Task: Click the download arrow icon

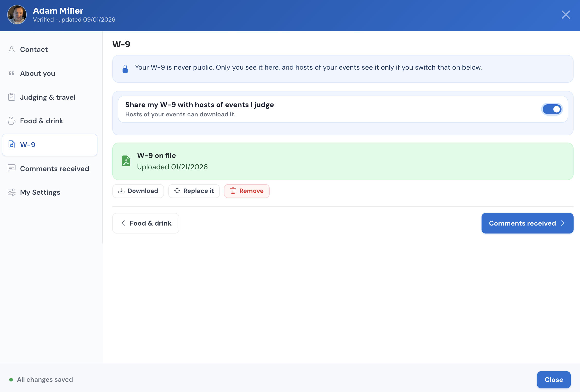Action: tap(121, 191)
